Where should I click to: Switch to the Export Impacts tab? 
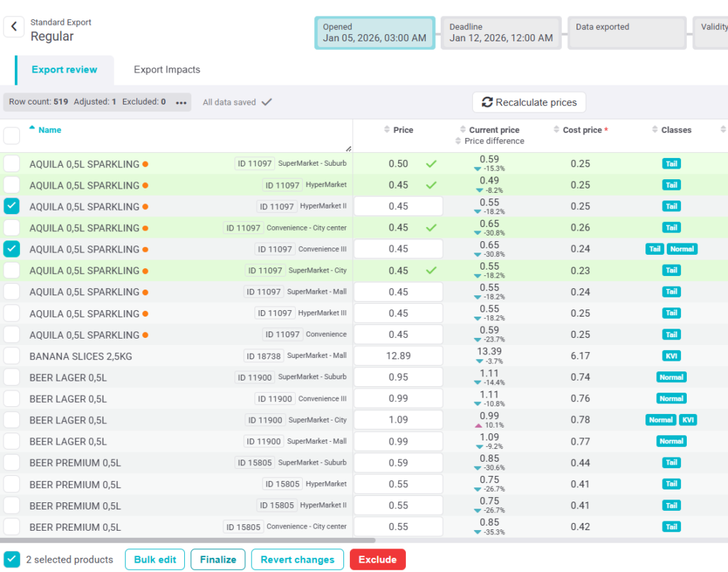[x=167, y=70]
